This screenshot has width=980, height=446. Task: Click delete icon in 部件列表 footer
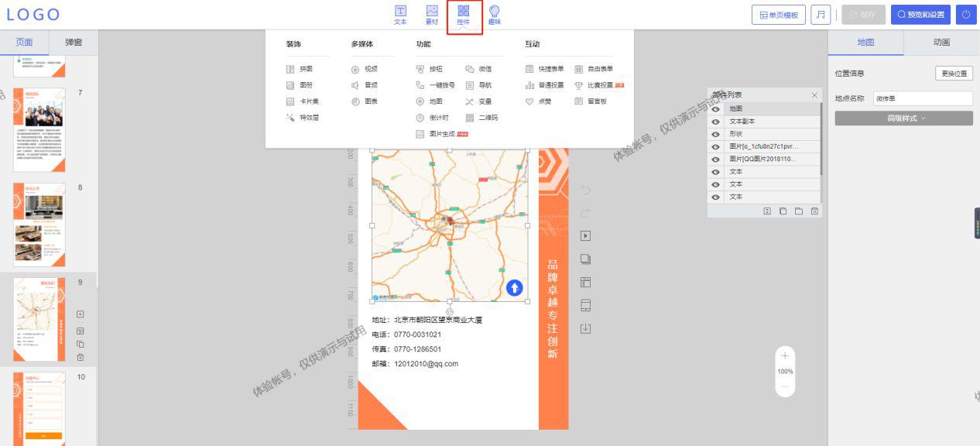814,211
